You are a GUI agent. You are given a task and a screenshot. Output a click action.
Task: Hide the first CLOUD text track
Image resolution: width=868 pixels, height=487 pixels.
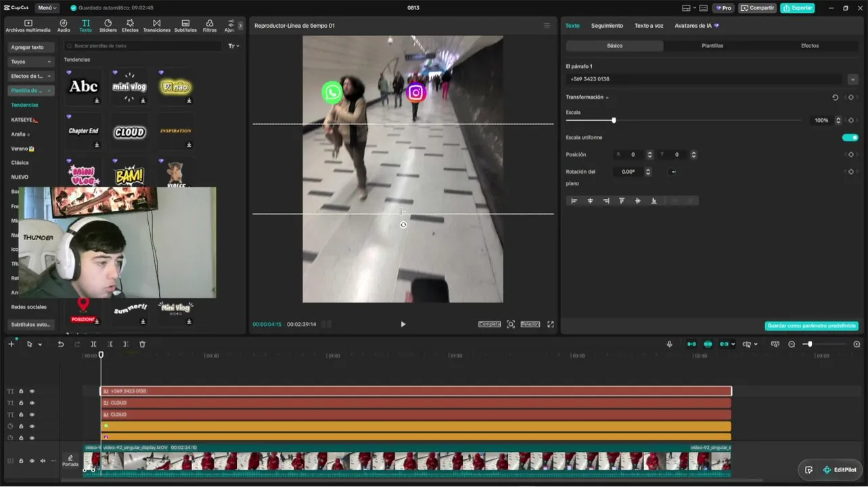32,403
